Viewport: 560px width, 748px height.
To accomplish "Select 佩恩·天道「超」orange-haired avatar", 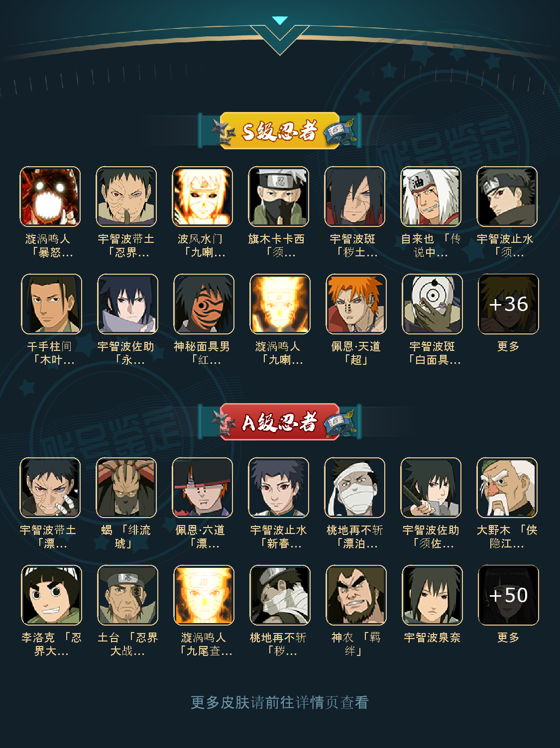I will click(356, 304).
